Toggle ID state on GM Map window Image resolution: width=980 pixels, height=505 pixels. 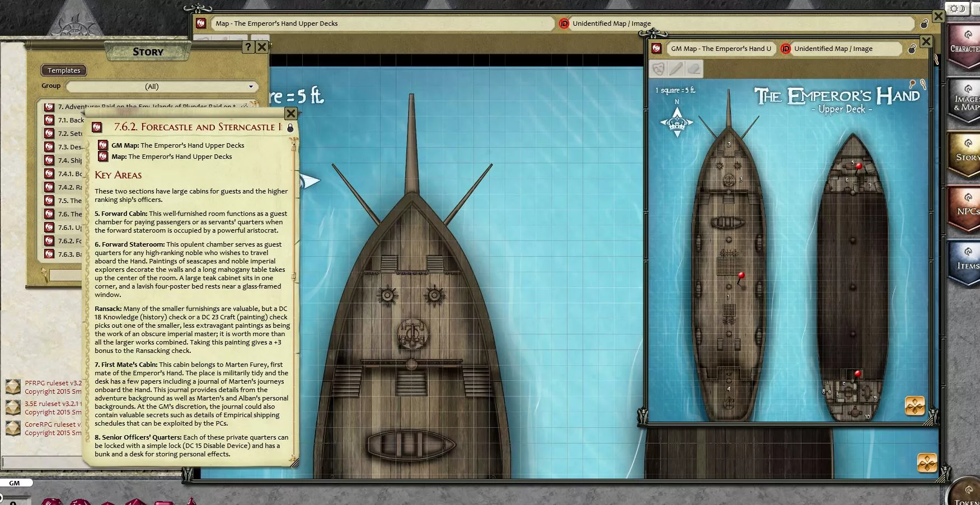785,49
